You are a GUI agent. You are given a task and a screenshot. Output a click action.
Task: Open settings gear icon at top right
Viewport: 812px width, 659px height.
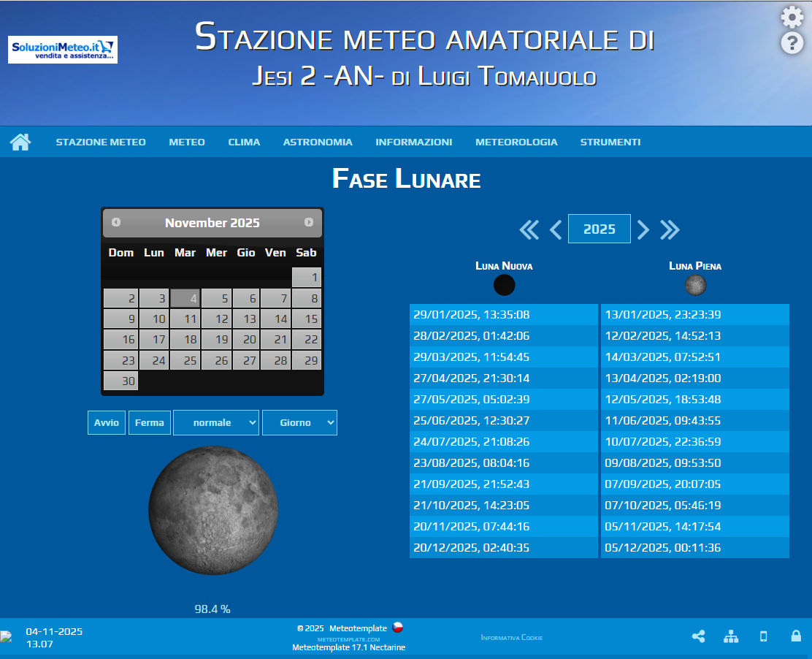coord(792,18)
